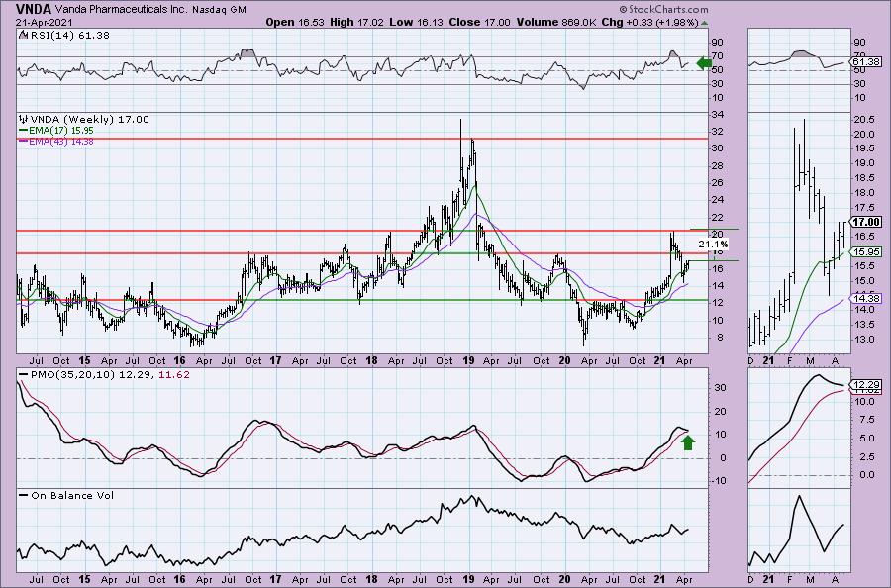Click the boxed 14.38 EMA tag
891x588 pixels.
(x=867, y=298)
